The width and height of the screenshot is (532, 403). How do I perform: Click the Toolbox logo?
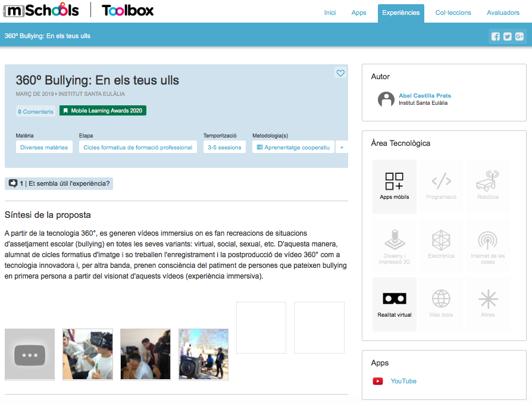(x=127, y=11)
